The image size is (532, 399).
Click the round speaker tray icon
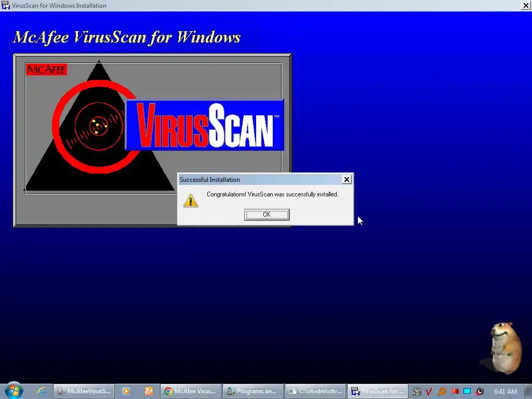(x=480, y=392)
